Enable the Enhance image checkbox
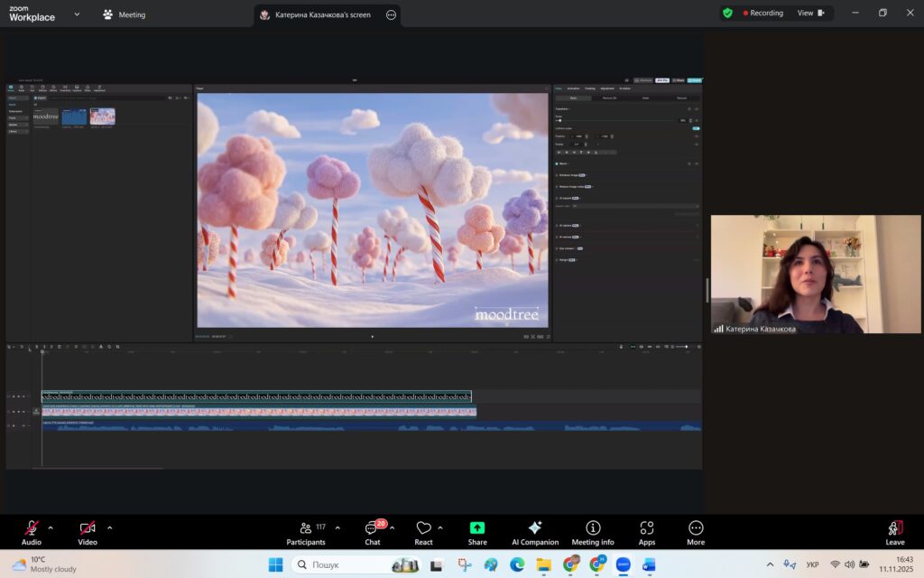 (x=558, y=175)
